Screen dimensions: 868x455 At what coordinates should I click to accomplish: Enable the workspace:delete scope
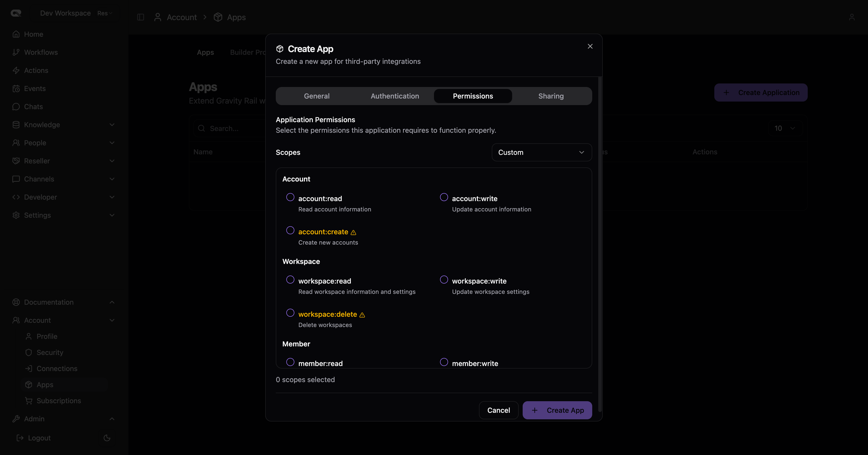tap(290, 313)
